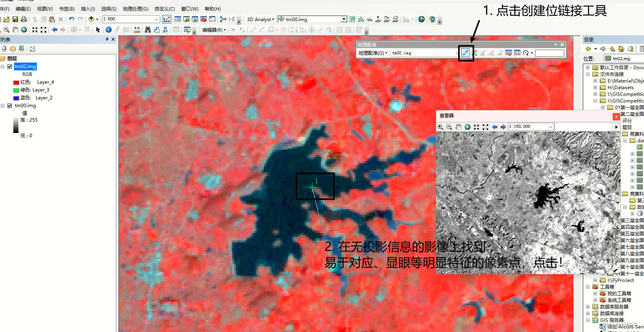Expand the E:\Material folder node

(x=595, y=81)
